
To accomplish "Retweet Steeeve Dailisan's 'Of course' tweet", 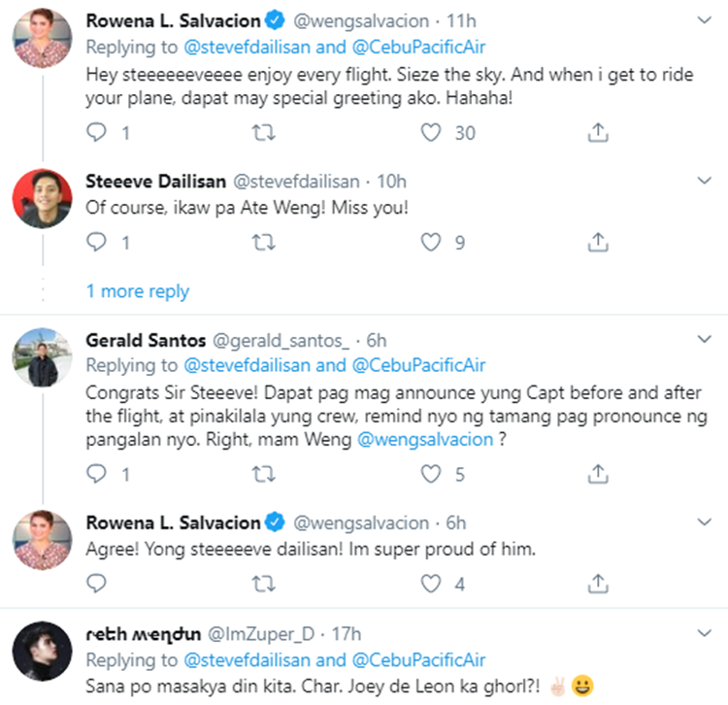I will click(x=262, y=243).
